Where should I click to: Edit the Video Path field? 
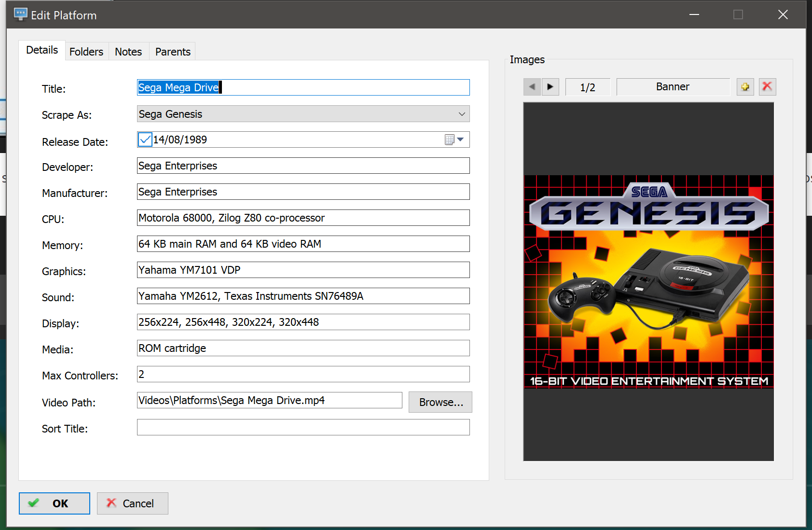(270, 400)
